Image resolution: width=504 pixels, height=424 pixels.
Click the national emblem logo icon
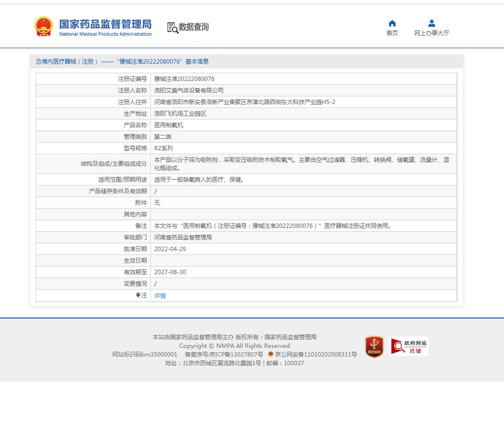coord(44,26)
